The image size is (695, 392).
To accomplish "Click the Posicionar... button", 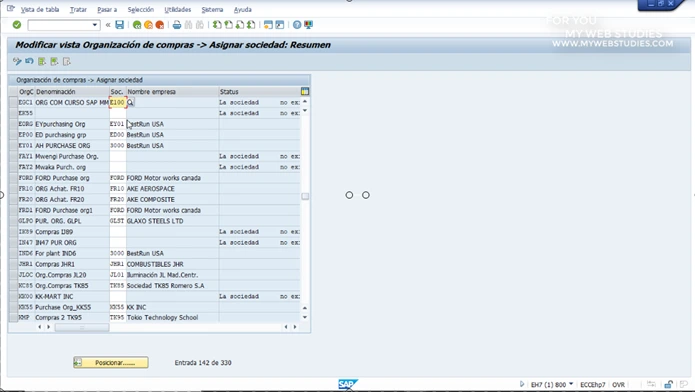I will pyautogui.click(x=111, y=363).
